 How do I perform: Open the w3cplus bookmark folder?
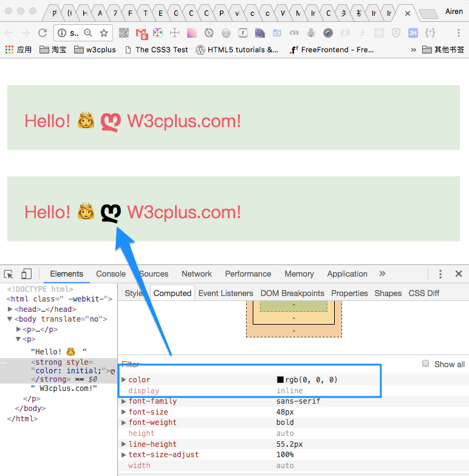(95, 49)
